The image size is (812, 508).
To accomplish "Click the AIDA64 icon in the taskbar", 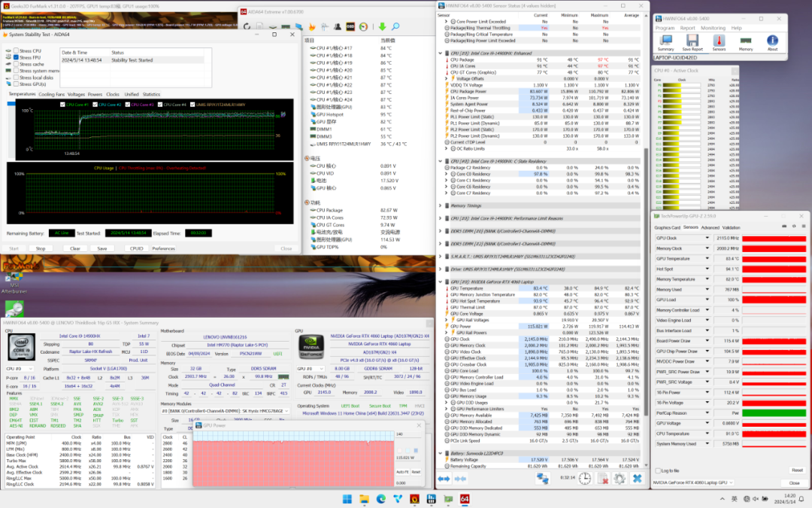I will (465, 499).
